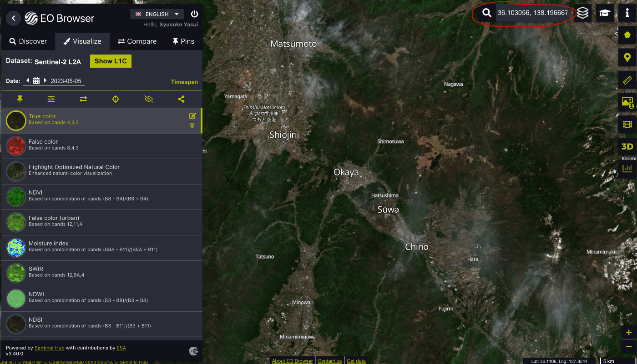The height and width of the screenshot is (364, 637).
Task: Click the back arrow beside EO Browser logo
Action: tap(14, 18)
